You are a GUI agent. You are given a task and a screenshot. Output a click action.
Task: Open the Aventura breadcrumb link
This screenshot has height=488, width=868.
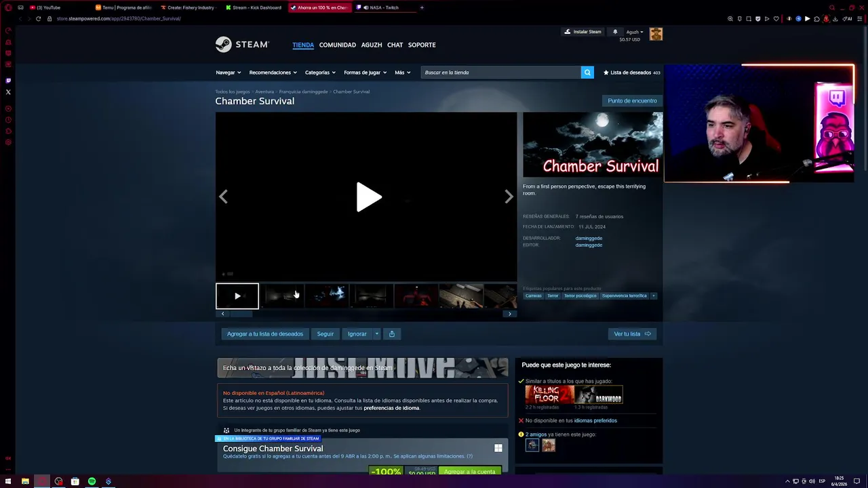[264, 91]
